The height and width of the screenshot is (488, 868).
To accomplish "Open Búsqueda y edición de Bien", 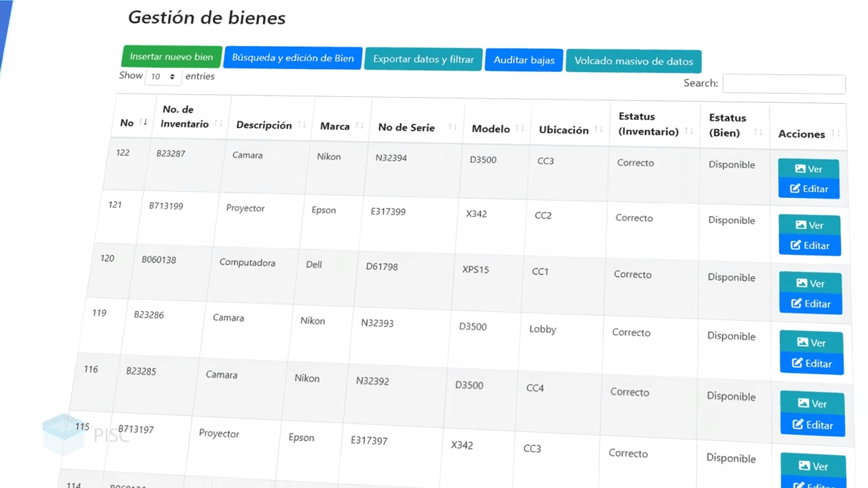I will 292,58.
